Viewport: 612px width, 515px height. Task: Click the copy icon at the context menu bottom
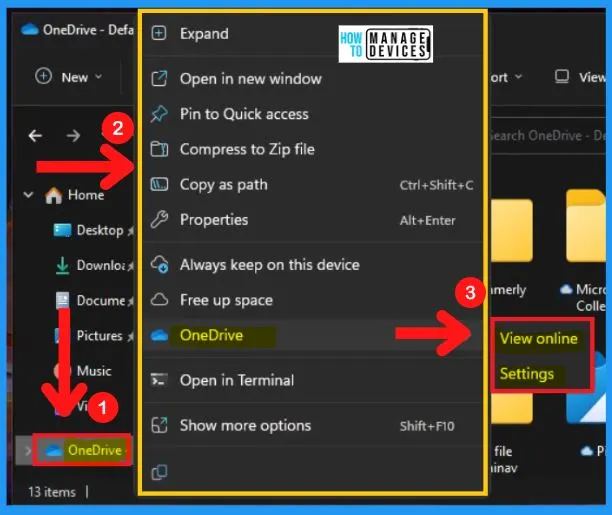159,472
